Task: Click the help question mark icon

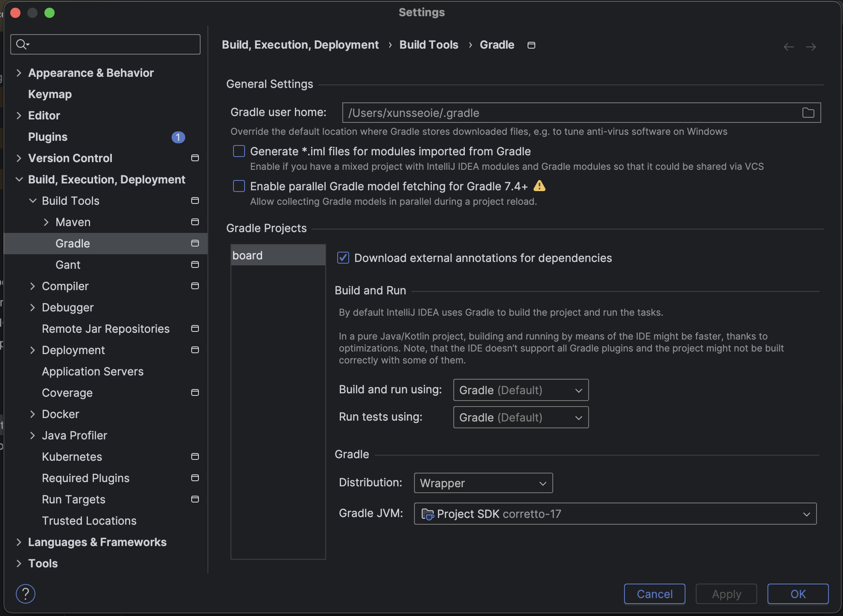Action: point(26,593)
